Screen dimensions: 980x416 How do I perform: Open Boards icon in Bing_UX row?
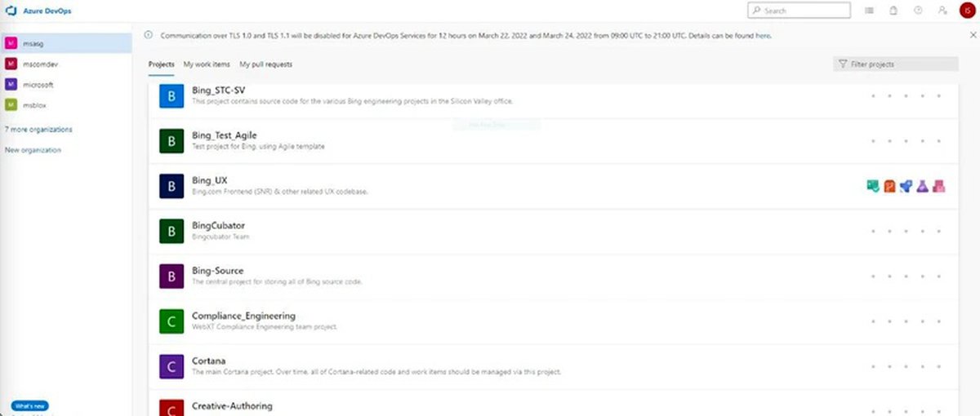pos(872,187)
